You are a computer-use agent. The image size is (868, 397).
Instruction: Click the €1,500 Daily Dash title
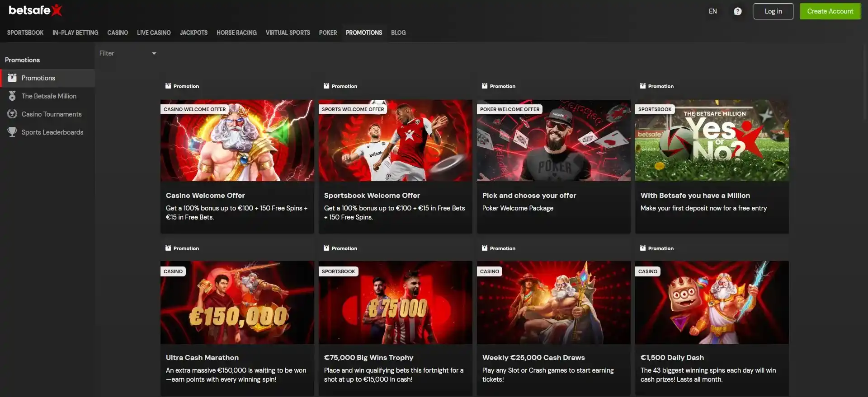(672, 358)
